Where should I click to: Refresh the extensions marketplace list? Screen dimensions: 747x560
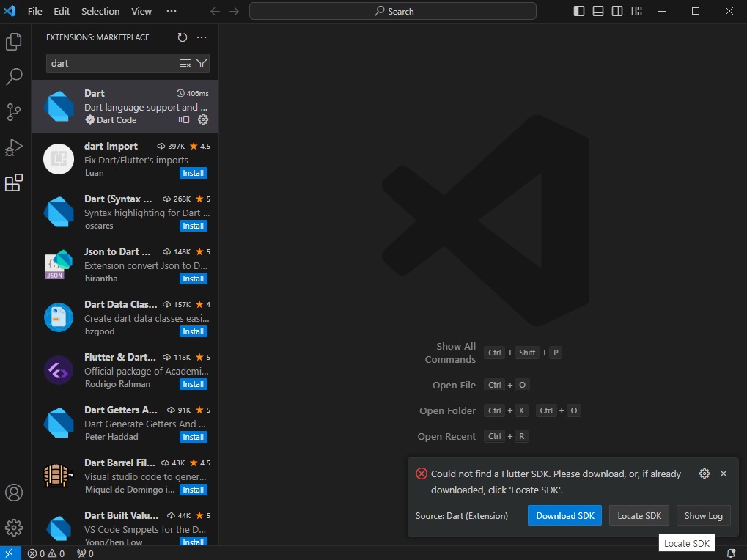[183, 37]
